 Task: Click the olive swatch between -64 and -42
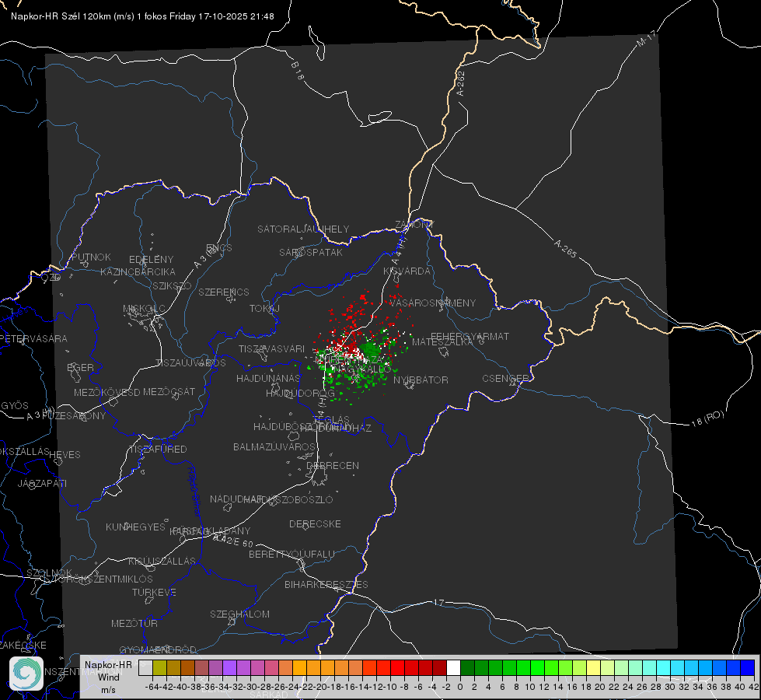159,667
